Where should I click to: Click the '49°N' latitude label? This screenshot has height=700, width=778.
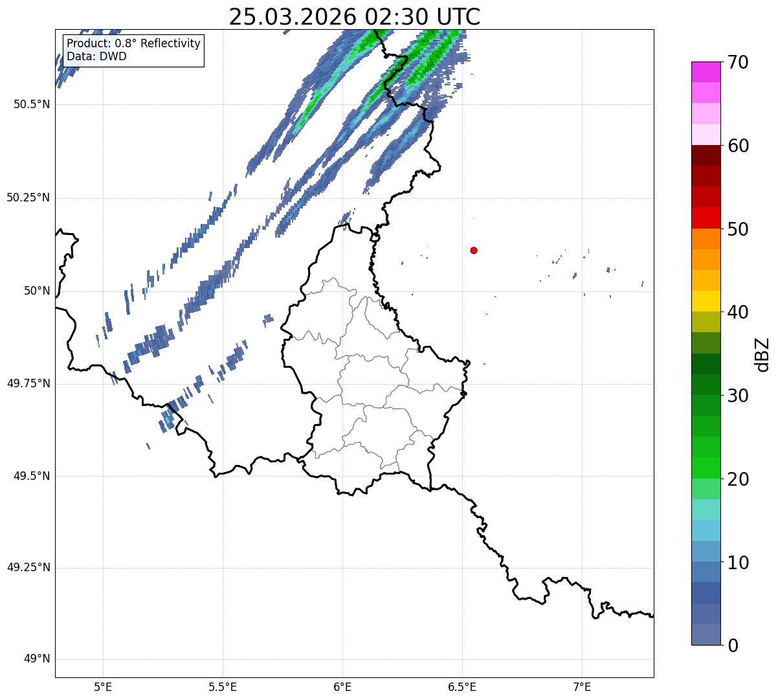coord(37,659)
